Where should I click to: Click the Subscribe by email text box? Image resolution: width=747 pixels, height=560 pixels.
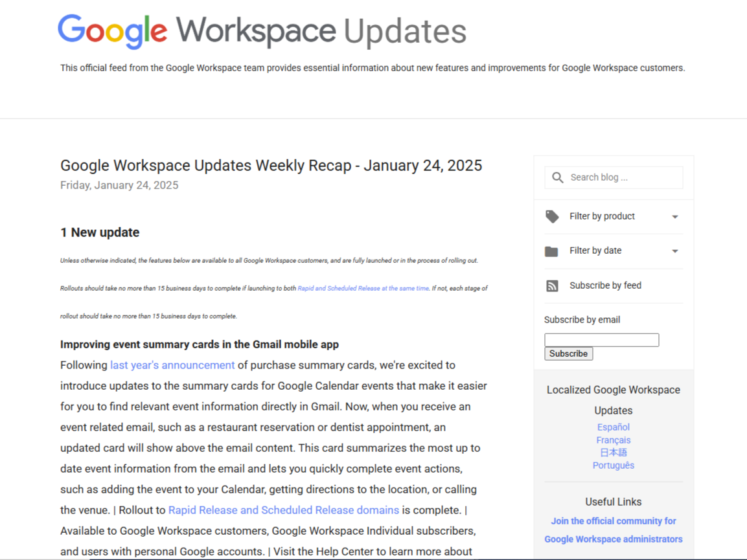[x=601, y=339]
